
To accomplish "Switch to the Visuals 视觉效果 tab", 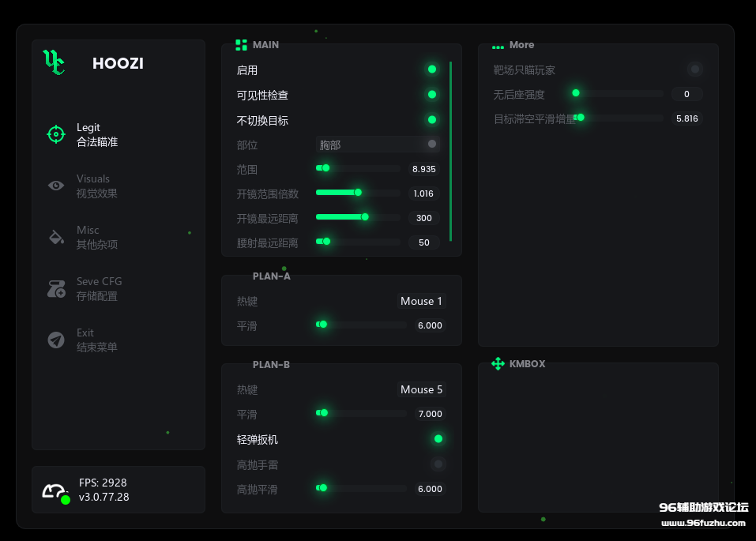I will (x=93, y=186).
